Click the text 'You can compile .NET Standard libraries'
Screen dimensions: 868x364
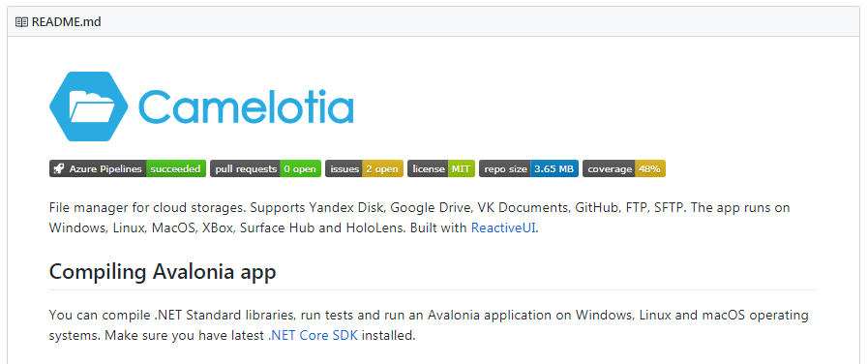[x=171, y=316]
